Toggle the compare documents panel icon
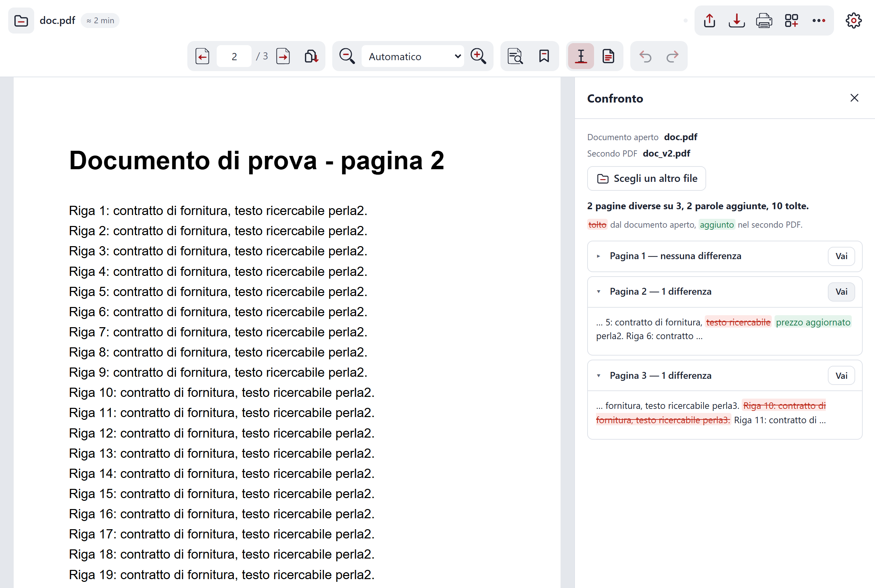The height and width of the screenshot is (588, 875). 608,56
